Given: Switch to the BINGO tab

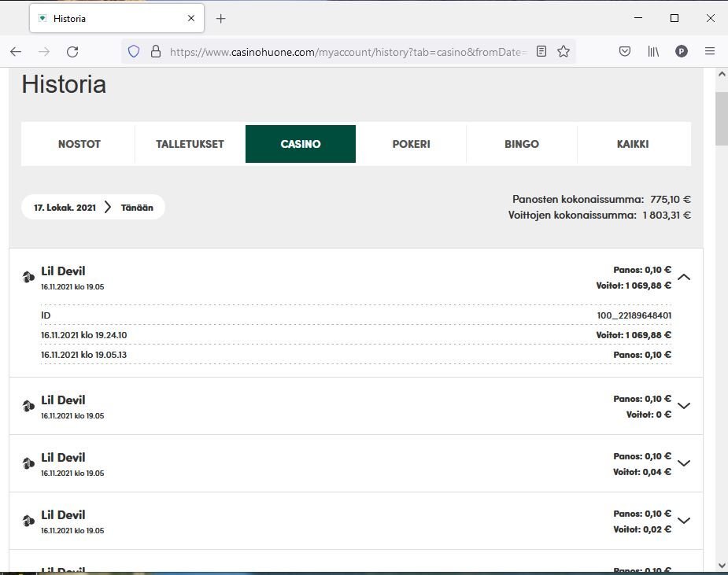Looking at the screenshot, I should point(521,144).
